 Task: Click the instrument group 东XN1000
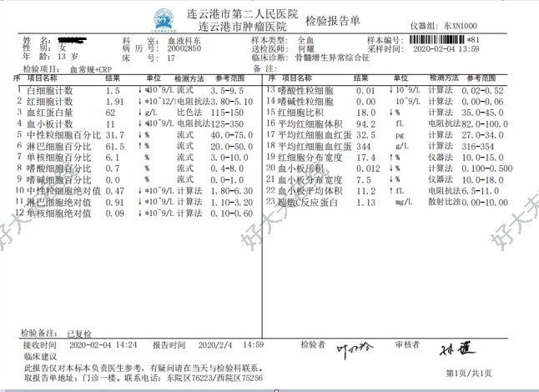point(461,26)
